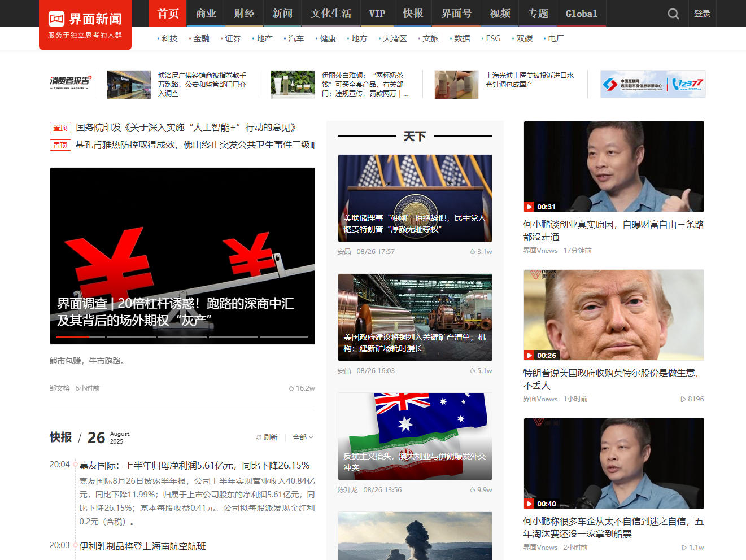
Task: Open the 界面号 nav item
Action: click(x=456, y=14)
